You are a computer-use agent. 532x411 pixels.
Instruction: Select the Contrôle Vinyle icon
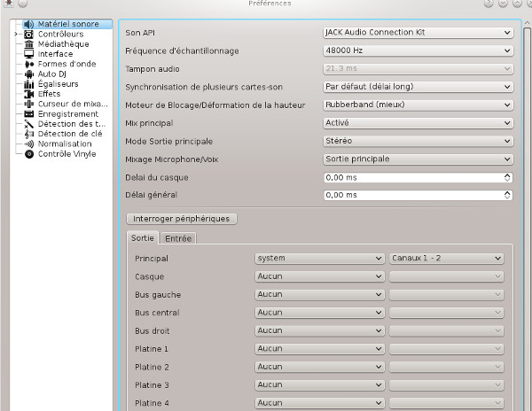click(29, 154)
